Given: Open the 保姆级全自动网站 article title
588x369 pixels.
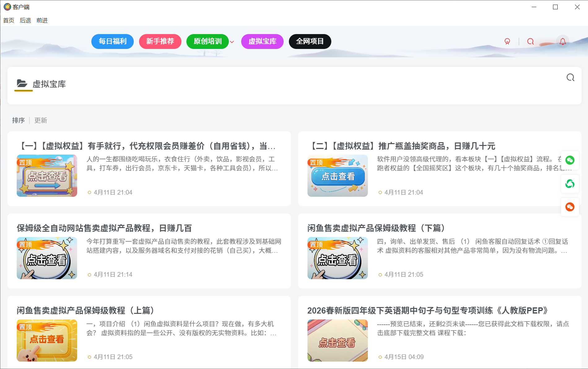Looking at the screenshot, I should tap(104, 228).
